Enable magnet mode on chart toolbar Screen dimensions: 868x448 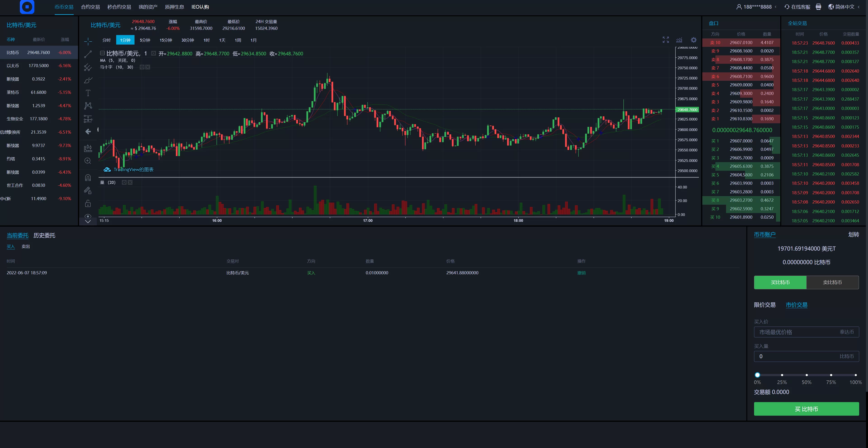[x=88, y=178]
